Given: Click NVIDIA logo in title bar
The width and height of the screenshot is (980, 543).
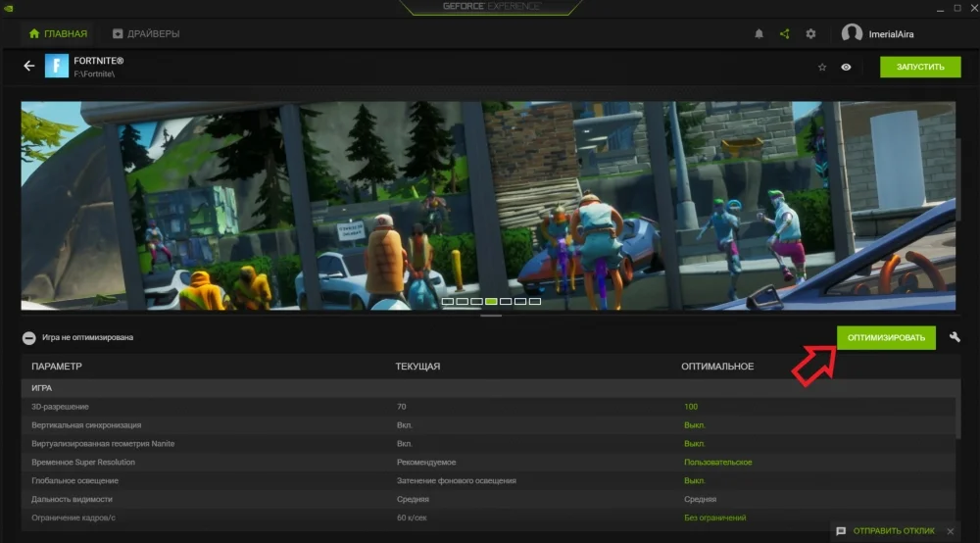Looking at the screenshot, I should [x=8, y=8].
